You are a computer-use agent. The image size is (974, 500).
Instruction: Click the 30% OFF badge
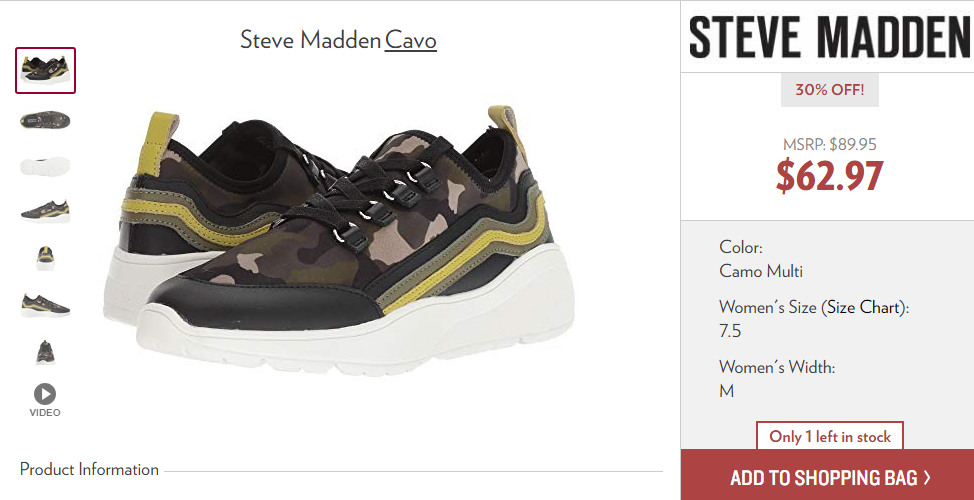click(829, 90)
